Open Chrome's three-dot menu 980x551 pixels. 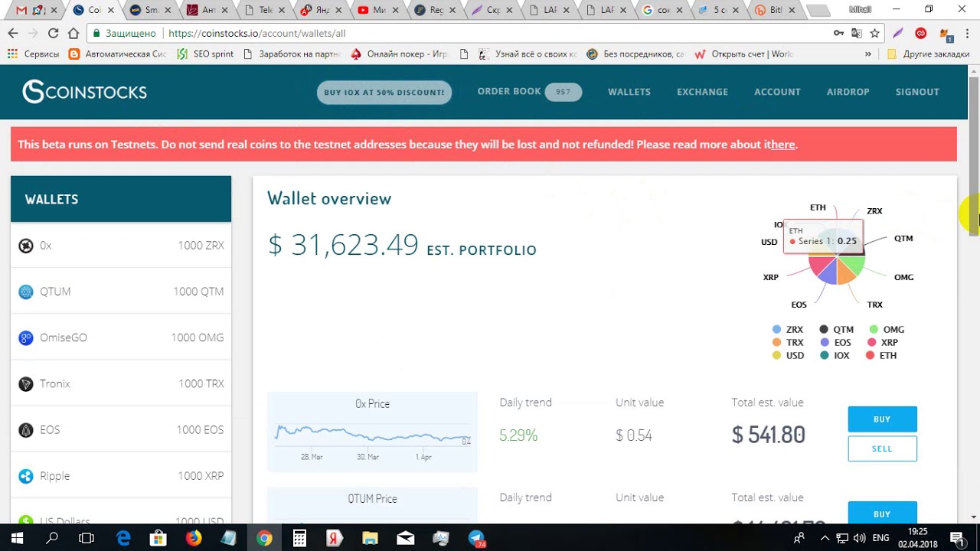(x=969, y=34)
